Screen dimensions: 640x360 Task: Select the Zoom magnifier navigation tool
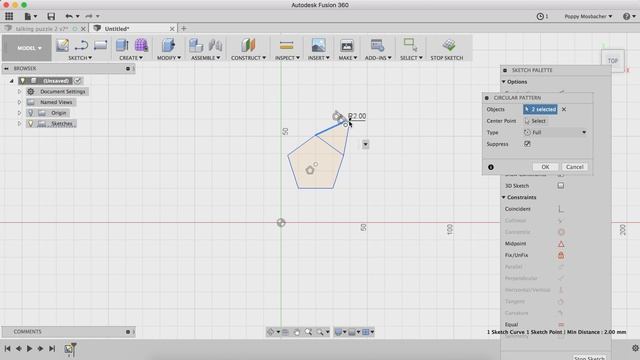point(308,332)
